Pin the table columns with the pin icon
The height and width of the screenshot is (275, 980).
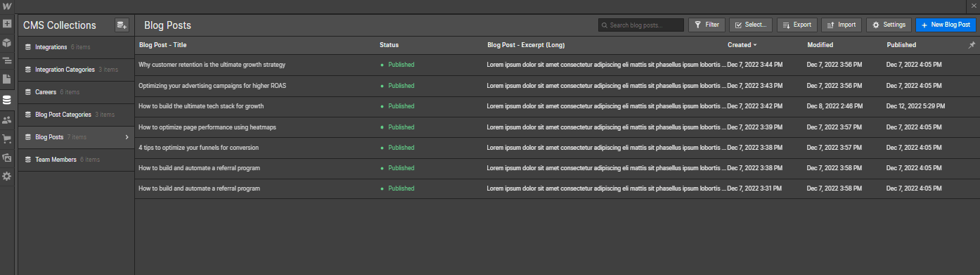[x=972, y=44]
